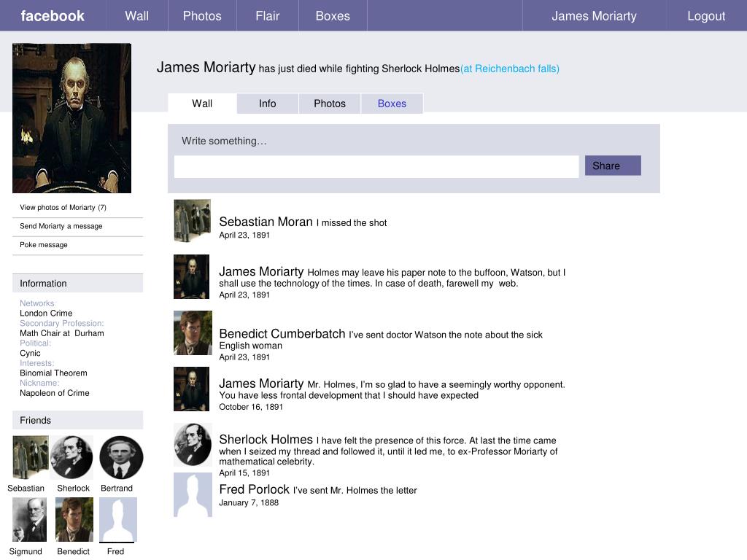Click the Share button
The image size is (747, 560).
point(613,166)
